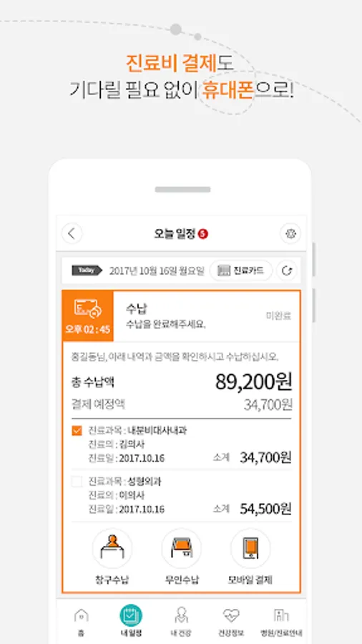This screenshot has width=362, height=644.
Task: Switch to the 내 일정 tab
Action: coord(131,621)
